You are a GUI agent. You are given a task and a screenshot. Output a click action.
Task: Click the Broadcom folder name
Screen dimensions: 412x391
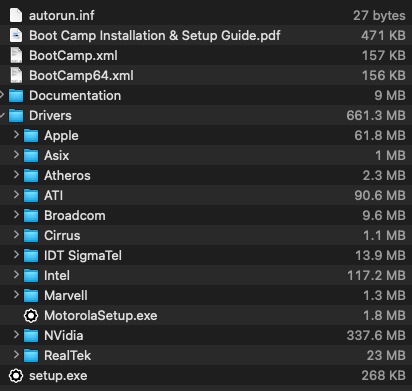point(75,216)
